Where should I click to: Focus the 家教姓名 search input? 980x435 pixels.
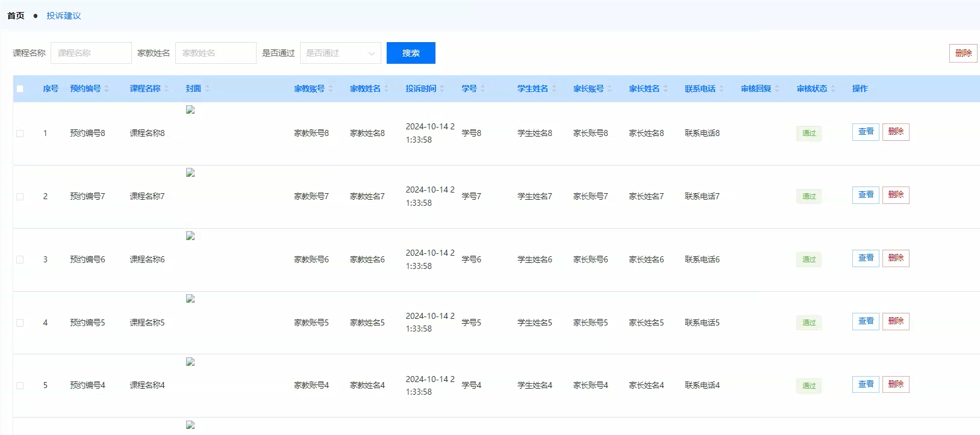pyautogui.click(x=216, y=53)
